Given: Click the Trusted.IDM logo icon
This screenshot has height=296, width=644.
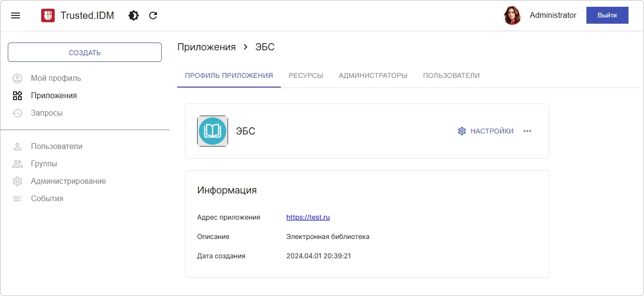Looking at the screenshot, I should tap(48, 15).
